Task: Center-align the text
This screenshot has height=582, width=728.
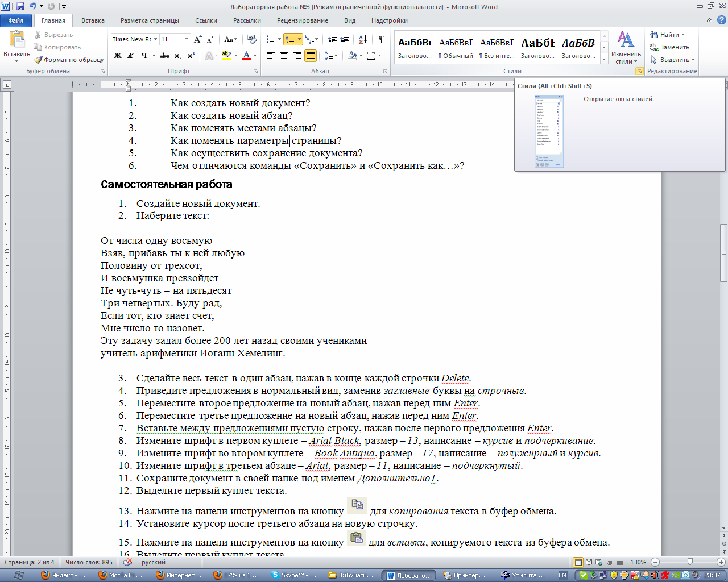Action: [x=284, y=56]
